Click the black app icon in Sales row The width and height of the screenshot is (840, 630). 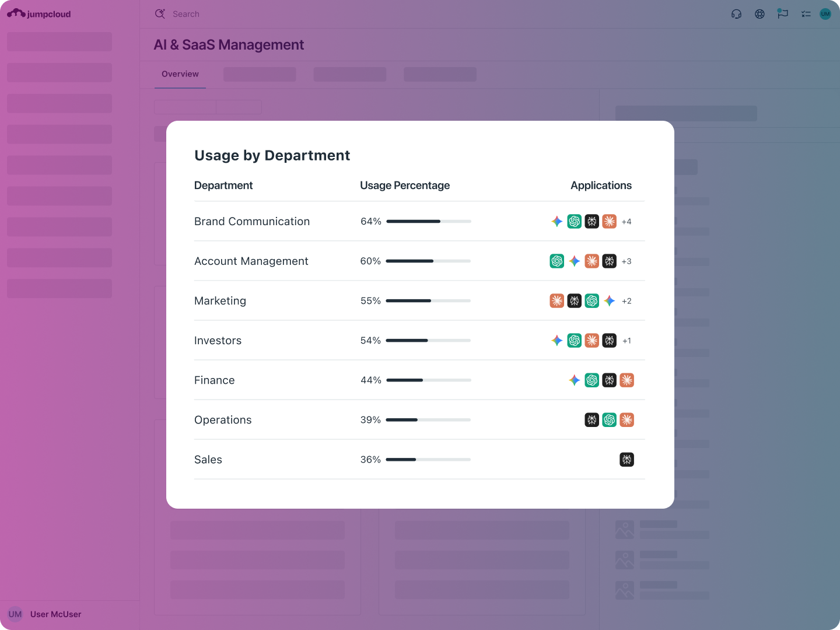627,460
